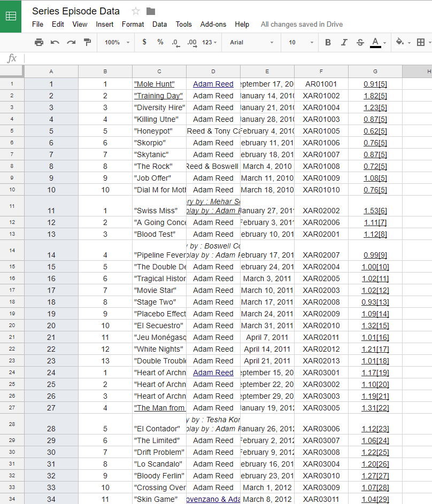Toggle strikethrough formatting
432x504 pixels.
[x=360, y=42]
